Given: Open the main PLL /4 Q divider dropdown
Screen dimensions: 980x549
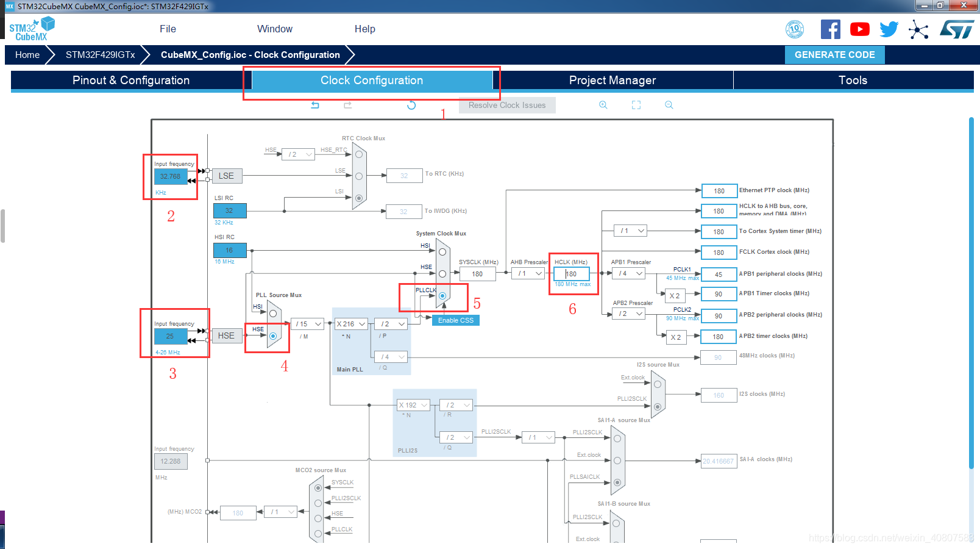Looking at the screenshot, I should click(x=391, y=357).
